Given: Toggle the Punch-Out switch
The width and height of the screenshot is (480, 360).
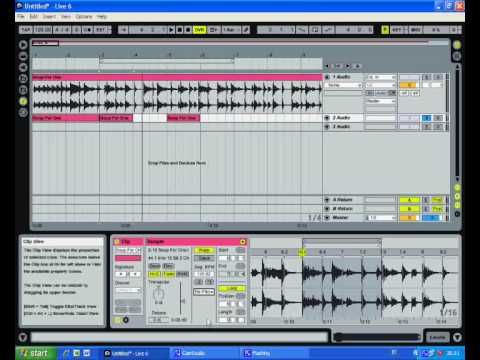Looking at the screenshot, I should 328,30.
